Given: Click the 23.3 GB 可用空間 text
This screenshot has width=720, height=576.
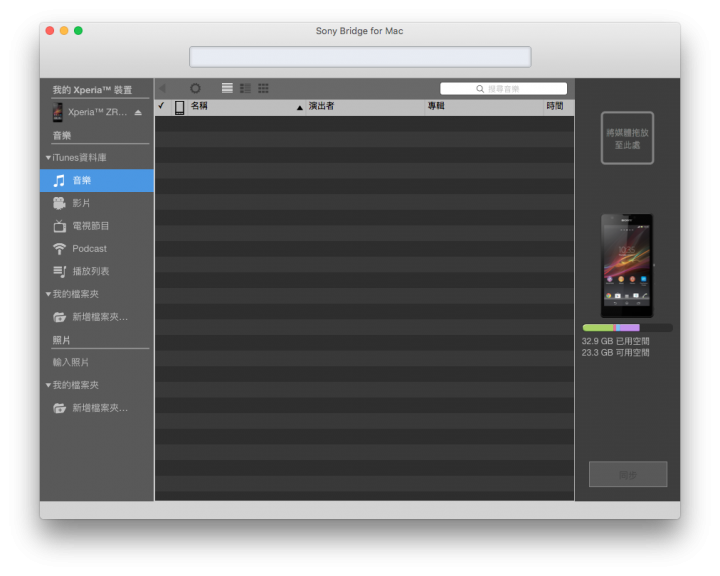Looking at the screenshot, I should (x=615, y=353).
